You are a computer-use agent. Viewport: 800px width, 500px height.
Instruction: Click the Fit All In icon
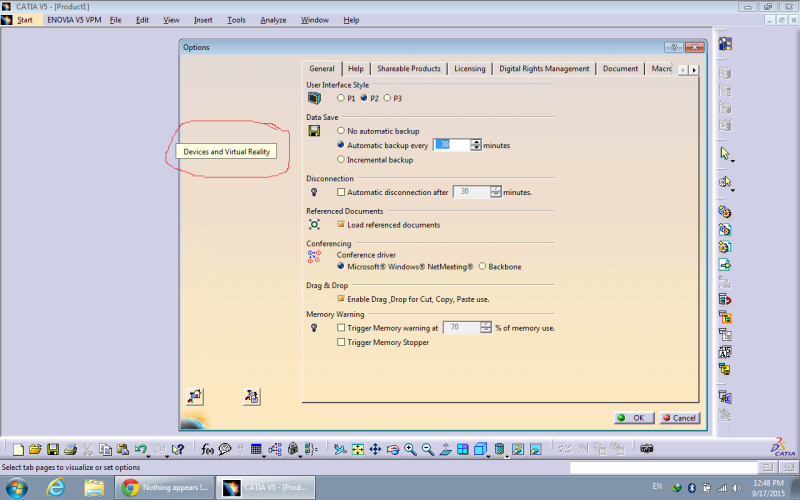tap(358, 449)
